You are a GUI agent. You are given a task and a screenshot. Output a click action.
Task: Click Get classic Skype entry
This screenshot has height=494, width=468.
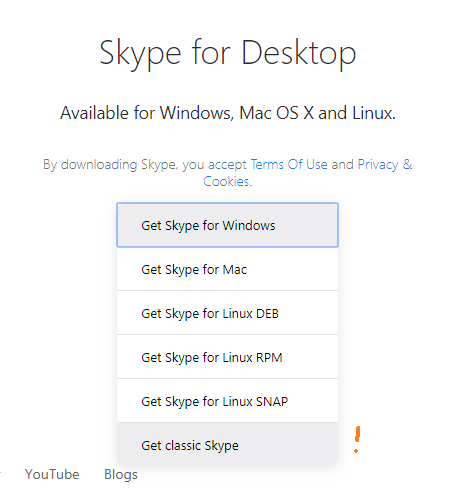[227, 444]
